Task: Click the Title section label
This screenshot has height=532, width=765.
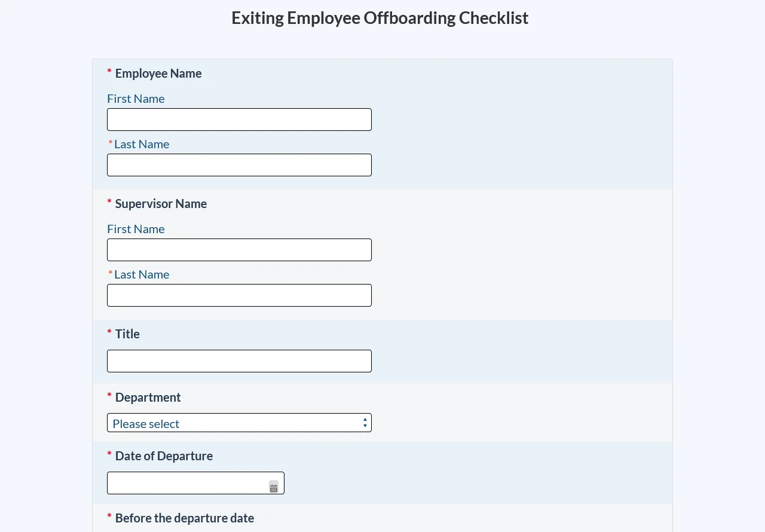Action: pyautogui.click(x=127, y=334)
